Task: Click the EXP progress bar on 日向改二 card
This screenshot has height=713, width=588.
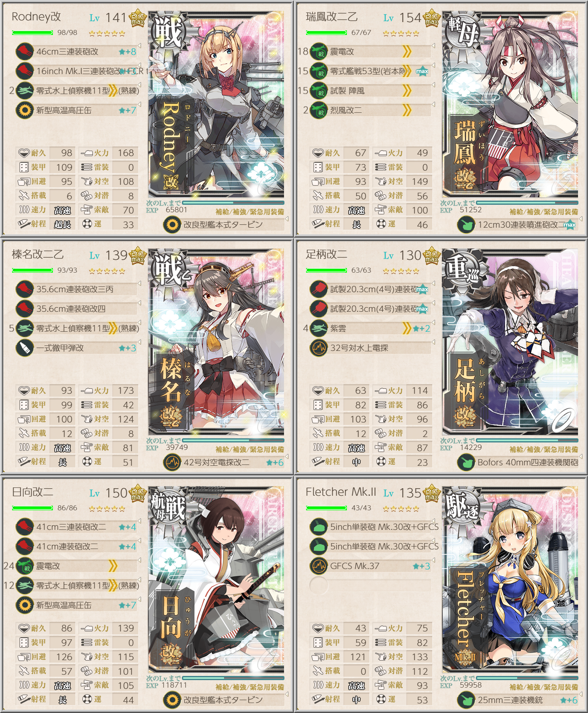Action: (233, 678)
